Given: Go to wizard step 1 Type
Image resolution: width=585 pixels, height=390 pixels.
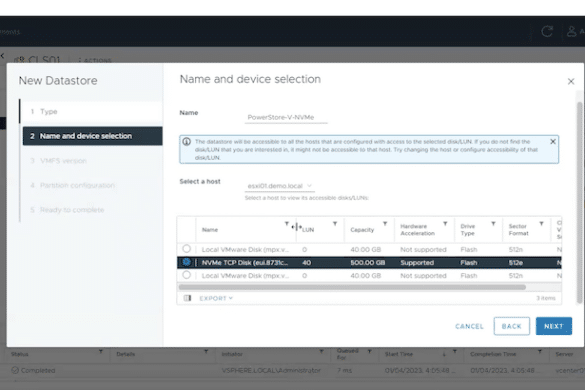Looking at the screenshot, I should (92, 112).
